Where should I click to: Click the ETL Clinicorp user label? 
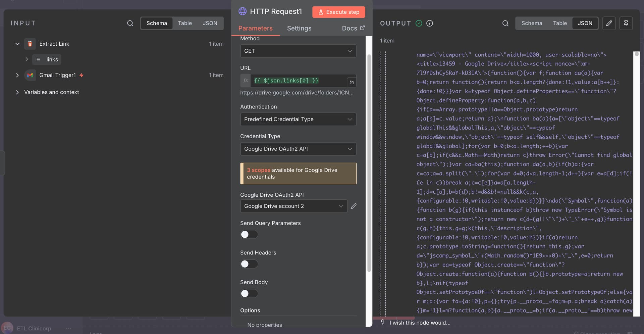point(34,328)
